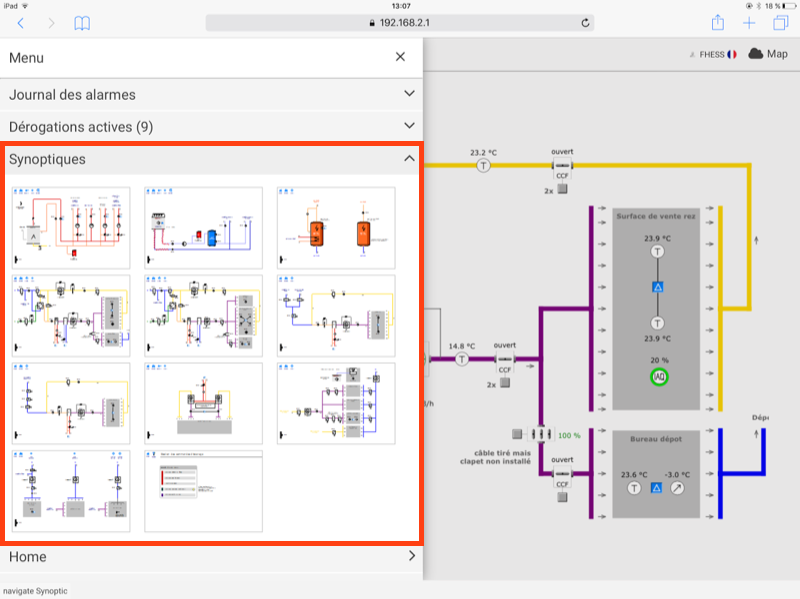Click the grey square left of the 100 % damper

point(517,434)
